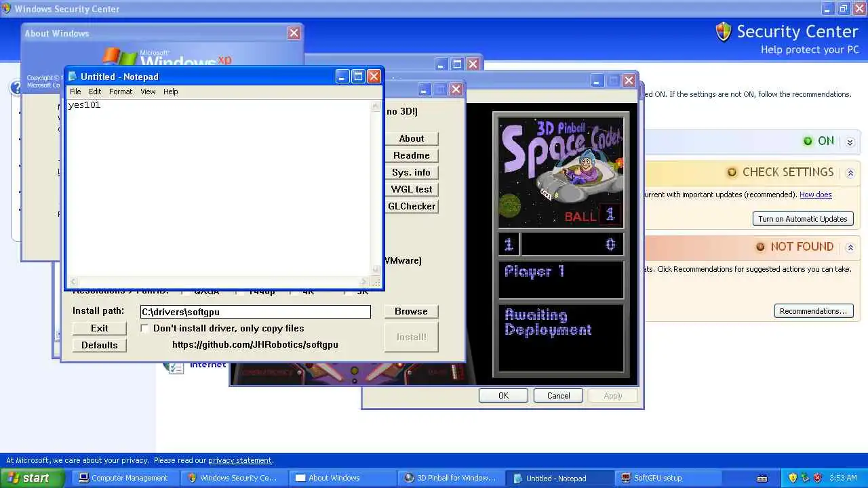Open the privacy statement link
Viewport: 868px width, 488px height.
[240, 460]
